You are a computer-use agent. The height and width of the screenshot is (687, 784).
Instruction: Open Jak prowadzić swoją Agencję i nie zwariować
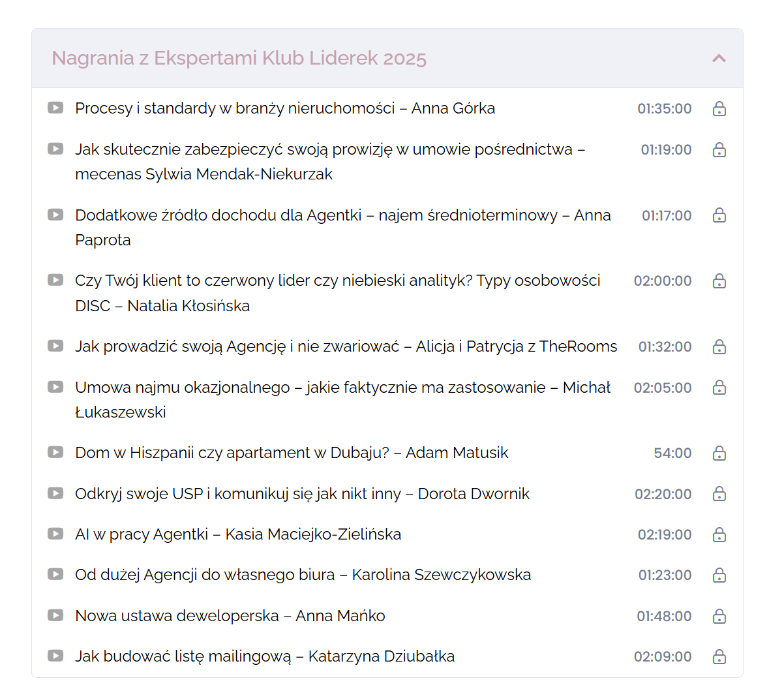(346, 346)
